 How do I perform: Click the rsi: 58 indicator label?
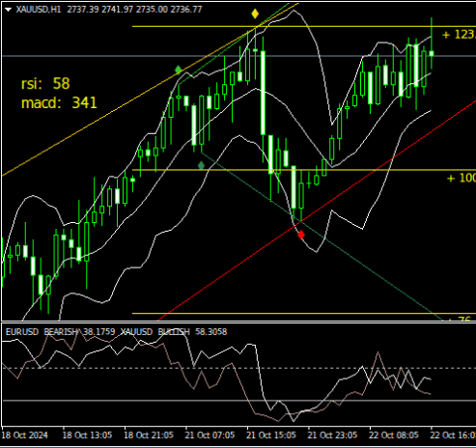pyautogui.click(x=45, y=84)
